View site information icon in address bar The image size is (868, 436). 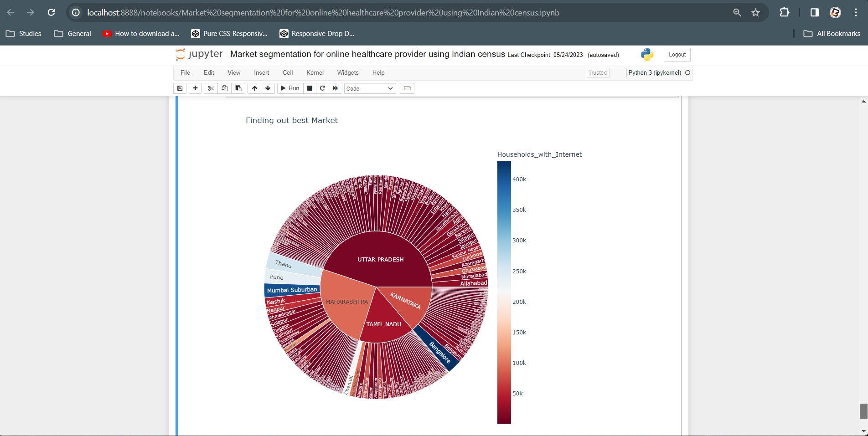tap(76, 12)
